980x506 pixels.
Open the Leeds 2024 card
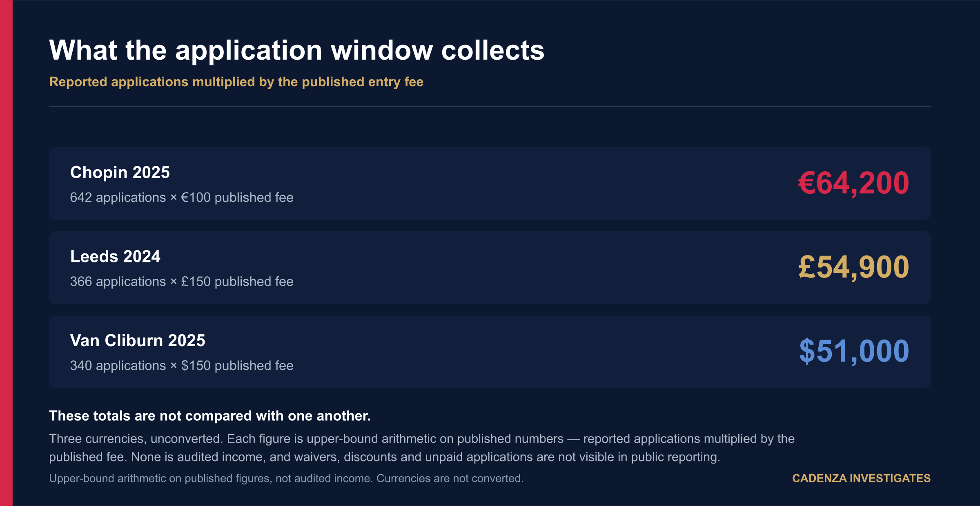[x=490, y=268]
